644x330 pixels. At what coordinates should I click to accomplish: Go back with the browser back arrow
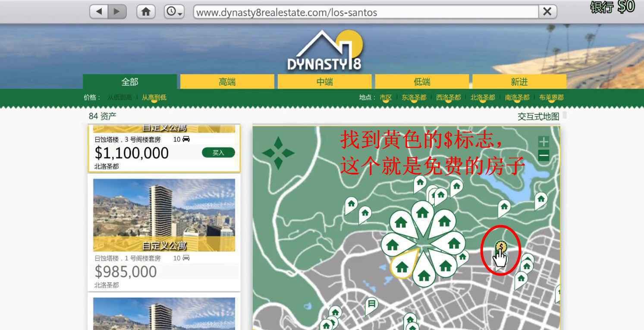tap(99, 12)
